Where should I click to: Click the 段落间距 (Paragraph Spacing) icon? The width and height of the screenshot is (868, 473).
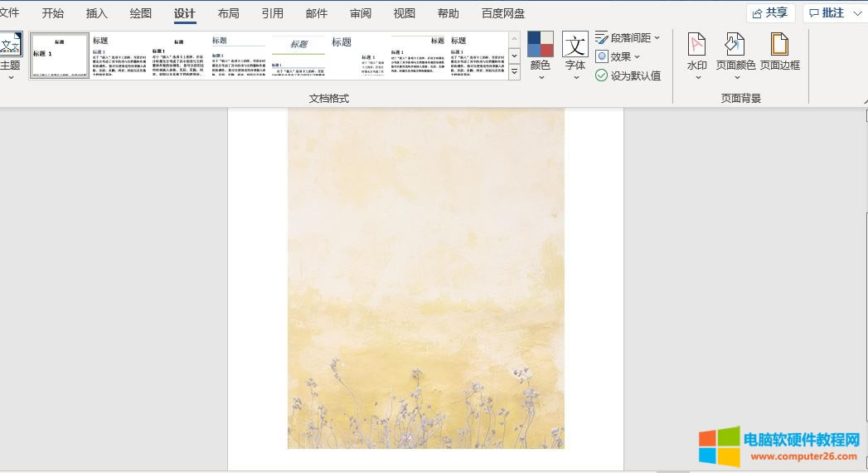[602, 37]
